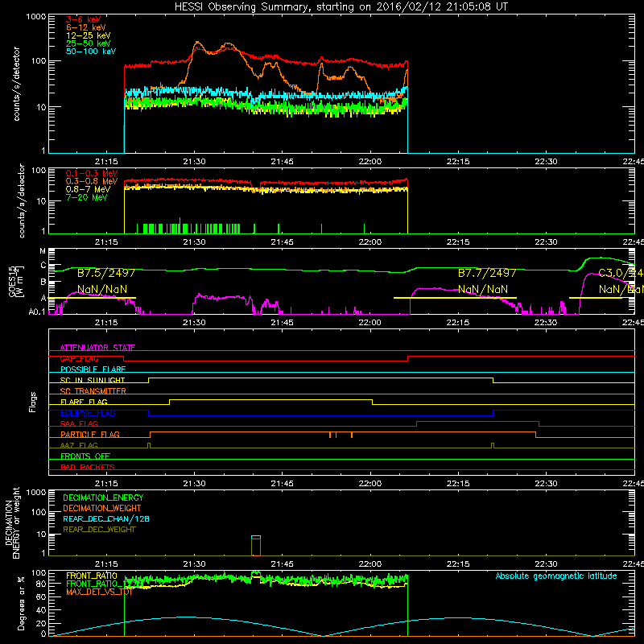Viewport: 644px width, 644px height.
Task: Select the yellow 0.8-7 MeV legend label
Action: (89, 189)
